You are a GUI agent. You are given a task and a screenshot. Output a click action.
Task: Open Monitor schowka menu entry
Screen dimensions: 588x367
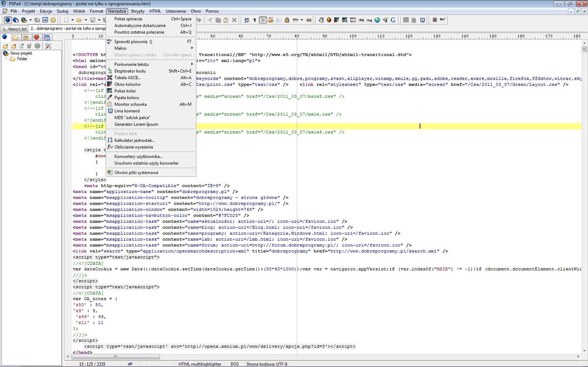tap(151, 104)
